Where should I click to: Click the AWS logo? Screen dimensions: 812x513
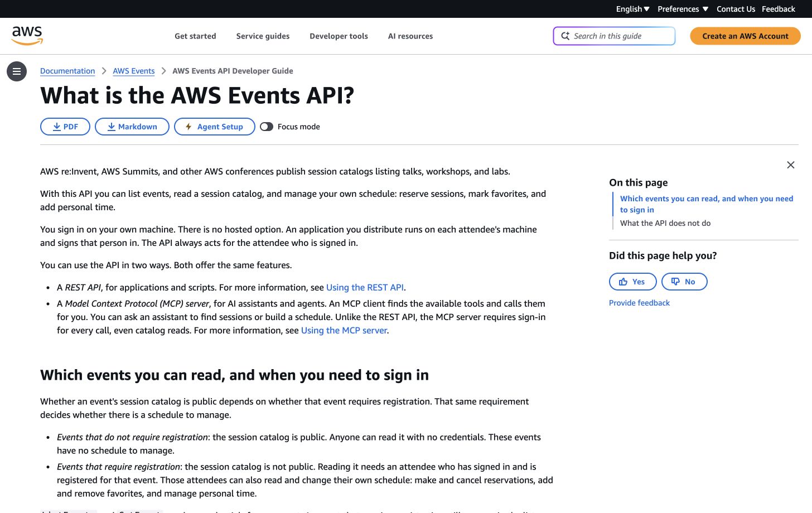27,36
